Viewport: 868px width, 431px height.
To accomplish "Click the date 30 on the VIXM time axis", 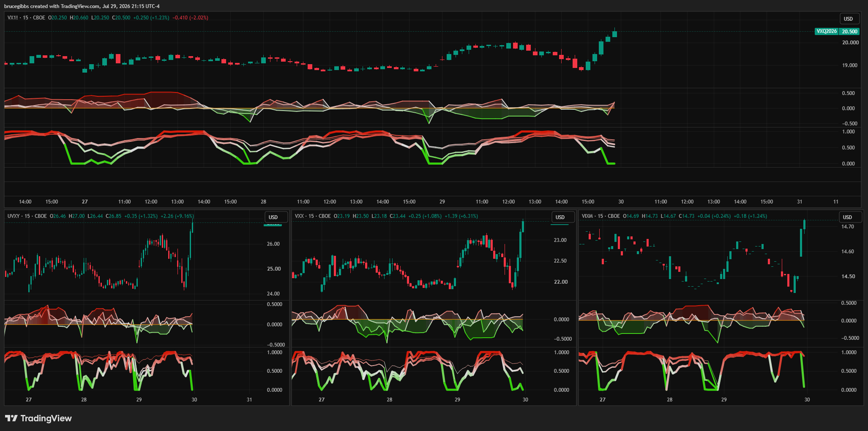I will pyautogui.click(x=807, y=400).
